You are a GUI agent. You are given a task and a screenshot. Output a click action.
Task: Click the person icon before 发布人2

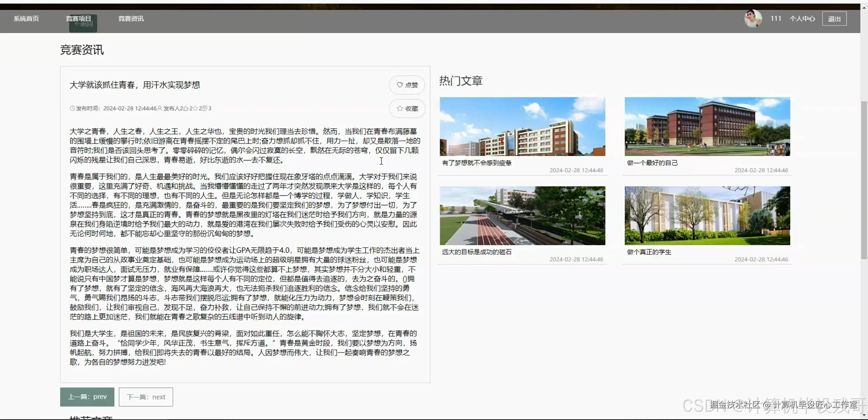click(x=159, y=108)
